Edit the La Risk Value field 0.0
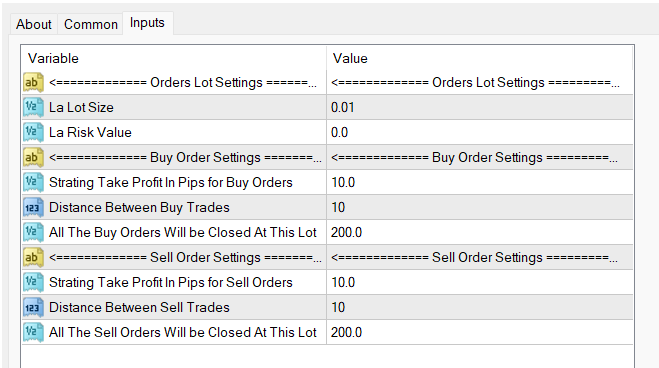Image resolution: width=659 pixels, height=368 pixels. tap(480, 132)
